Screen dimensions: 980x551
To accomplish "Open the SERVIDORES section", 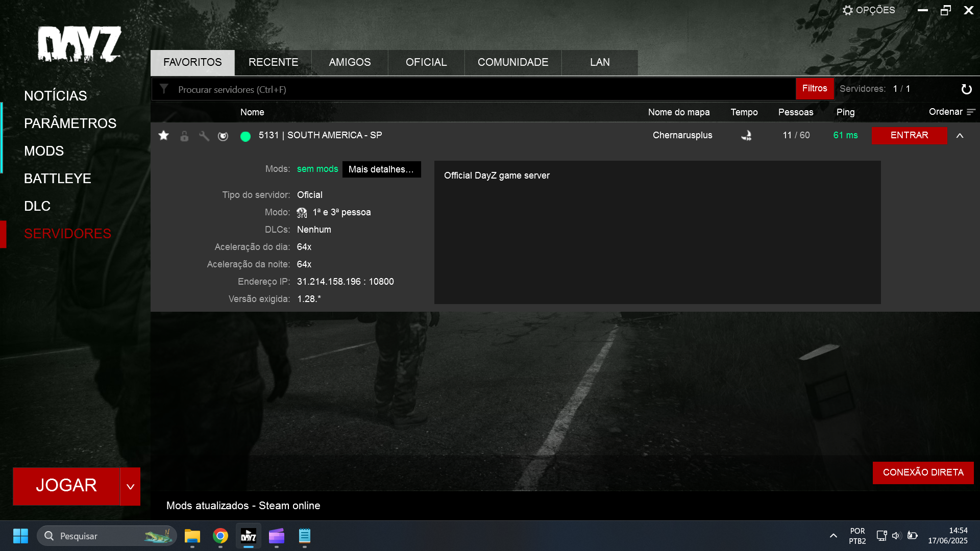I will 67,234.
